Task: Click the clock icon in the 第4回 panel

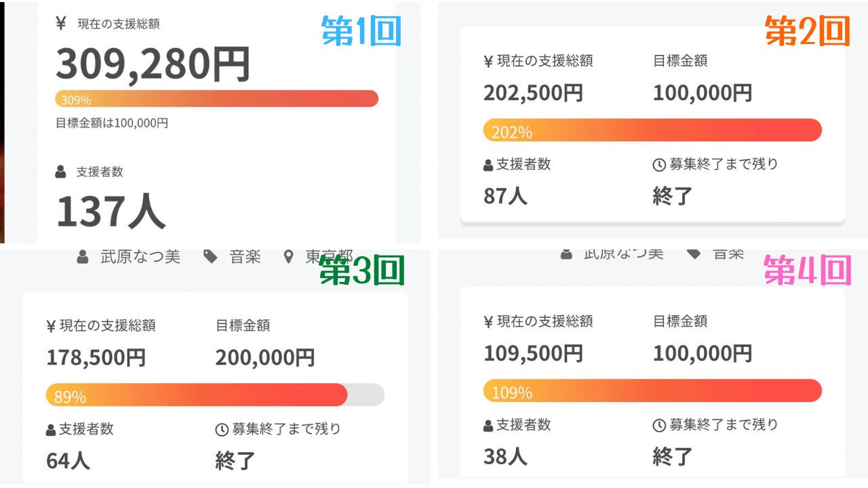Action: tap(658, 426)
